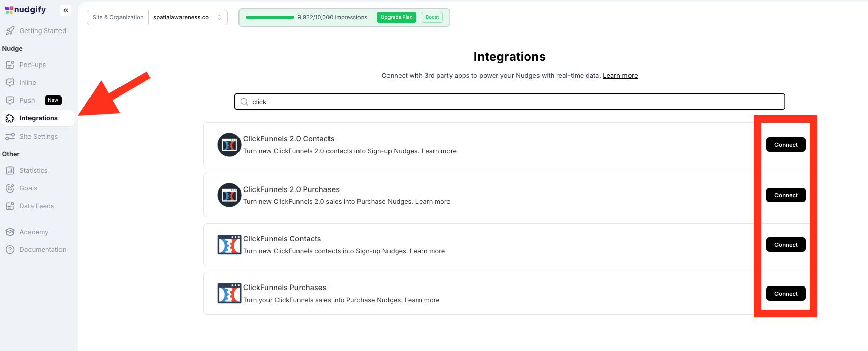Click the Documentation question mark icon
The width and height of the screenshot is (868, 351).
(x=10, y=250)
